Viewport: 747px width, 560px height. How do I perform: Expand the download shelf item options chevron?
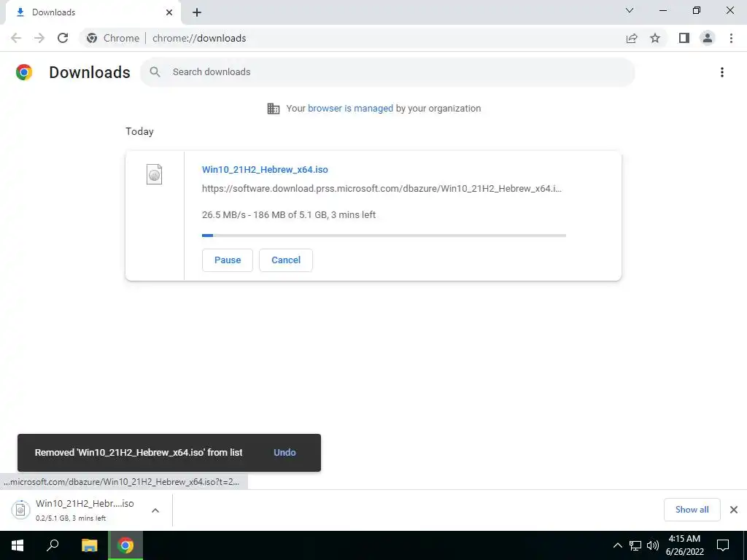155,510
